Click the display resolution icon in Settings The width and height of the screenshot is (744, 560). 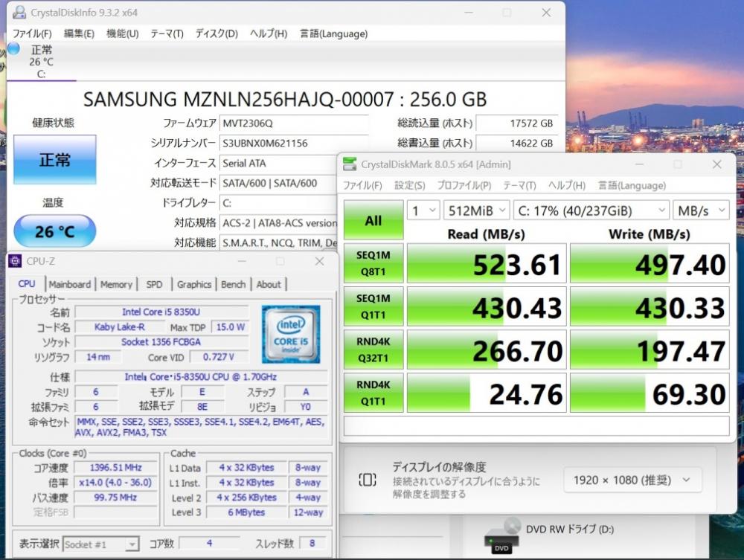pos(368,480)
